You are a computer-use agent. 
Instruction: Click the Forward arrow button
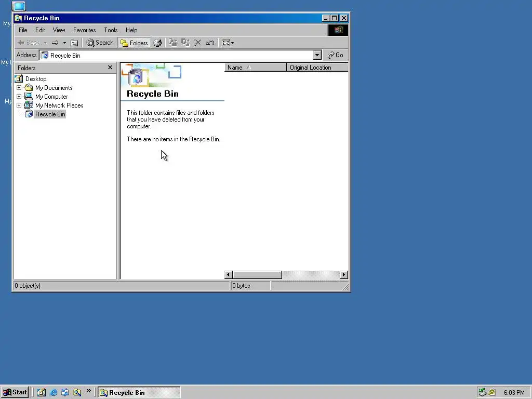[x=55, y=43]
